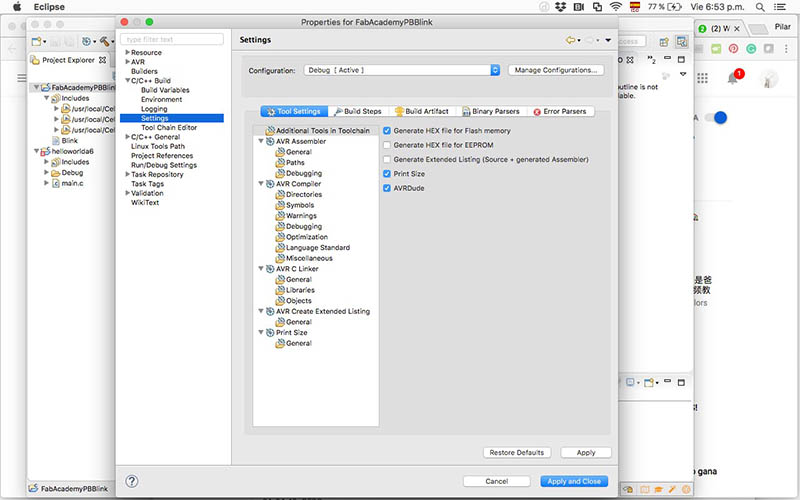This screenshot has height=500, width=800.
Task: Select Build Variables in properties tree
Action: (x=165, y=90)
